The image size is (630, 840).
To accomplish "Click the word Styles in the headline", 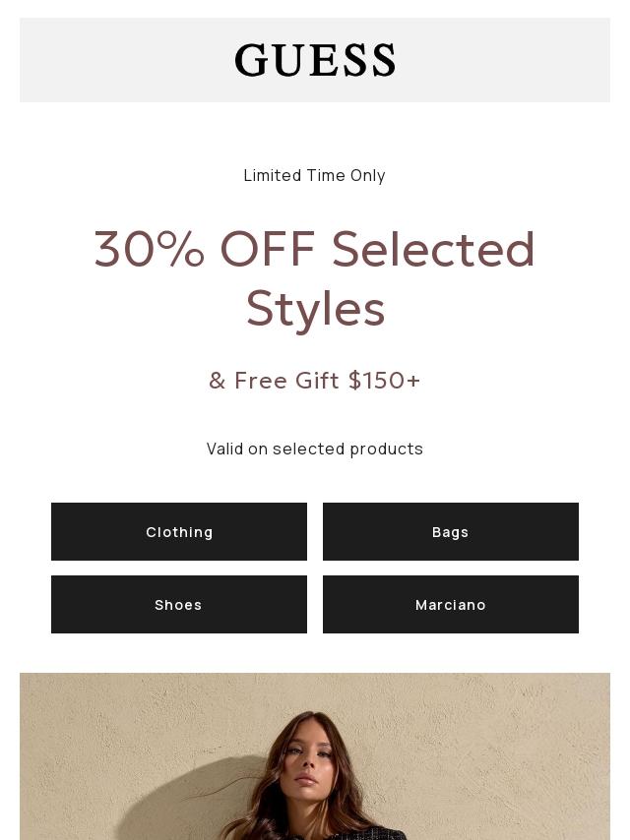I will (315, 308).
